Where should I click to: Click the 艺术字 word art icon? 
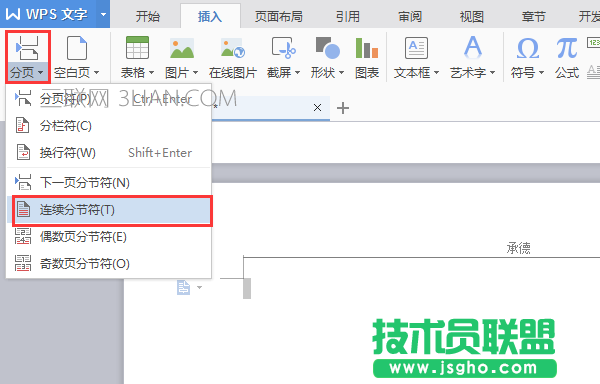point(473,47)
